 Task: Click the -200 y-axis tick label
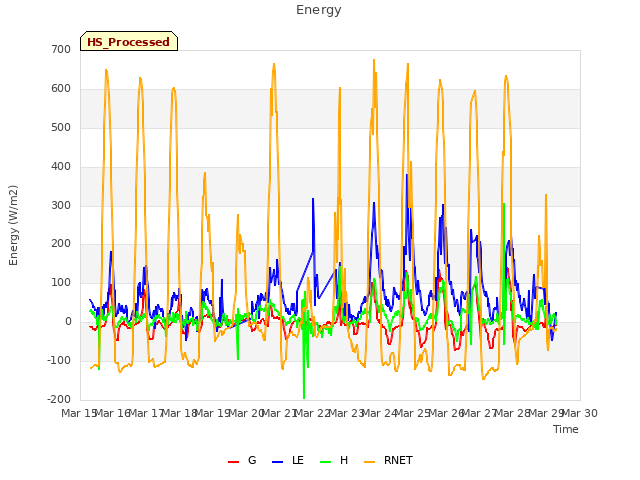(59, 399)
